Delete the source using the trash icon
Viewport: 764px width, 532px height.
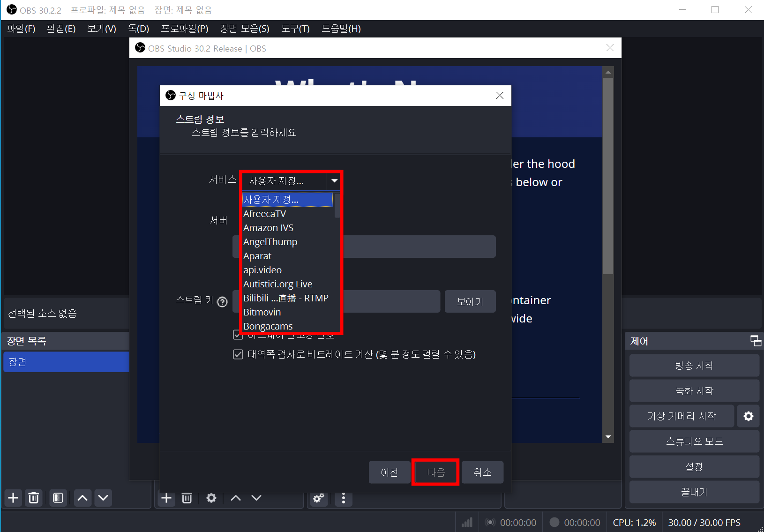pos(187,498)
